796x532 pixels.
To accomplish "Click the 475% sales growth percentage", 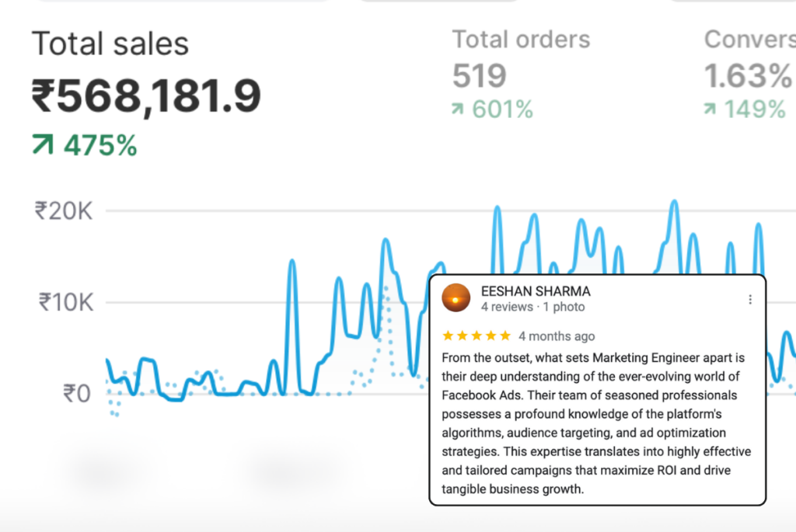I will click(100, 145).
